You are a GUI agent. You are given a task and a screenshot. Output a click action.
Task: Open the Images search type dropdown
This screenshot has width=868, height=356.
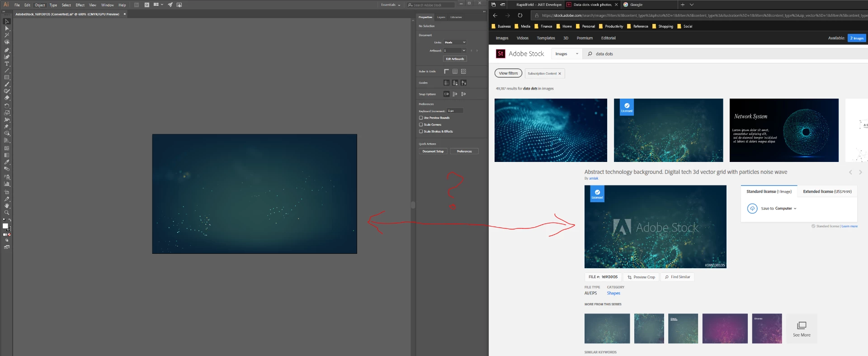[x=567, y=54]
